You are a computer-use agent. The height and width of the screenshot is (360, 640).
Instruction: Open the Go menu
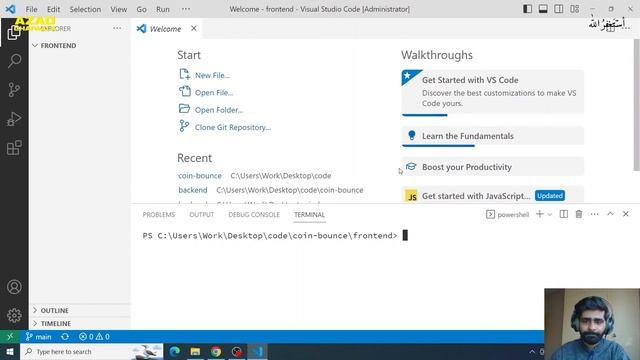pyautogui.click(x=141, y=9)
